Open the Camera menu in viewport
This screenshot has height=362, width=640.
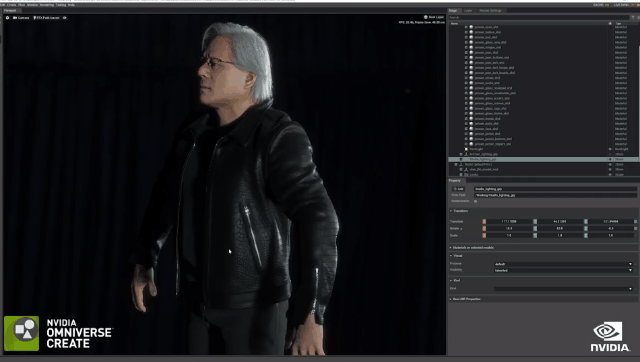coord(21,18)
